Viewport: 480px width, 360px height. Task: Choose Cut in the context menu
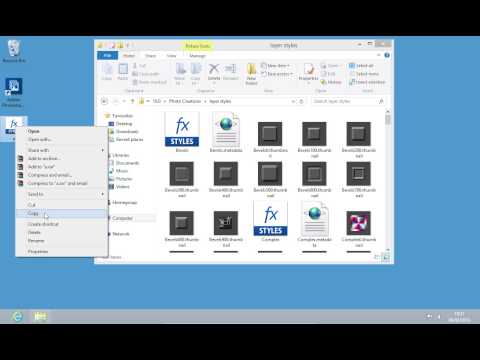click(61, 205)
